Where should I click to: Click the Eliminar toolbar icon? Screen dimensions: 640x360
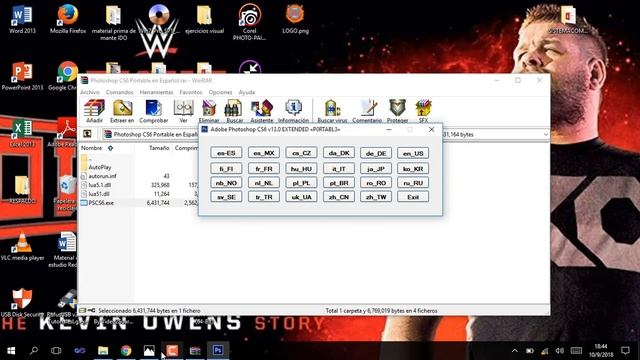coord(209,111)
